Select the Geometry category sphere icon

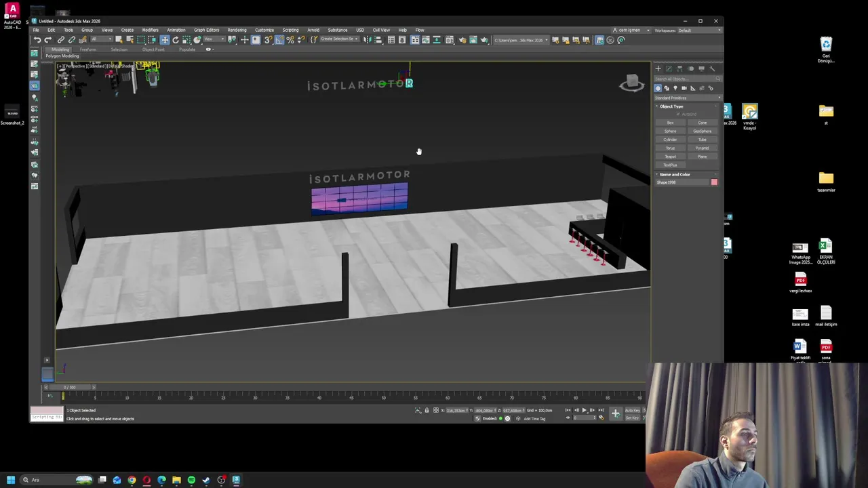(x=658, y=88)
